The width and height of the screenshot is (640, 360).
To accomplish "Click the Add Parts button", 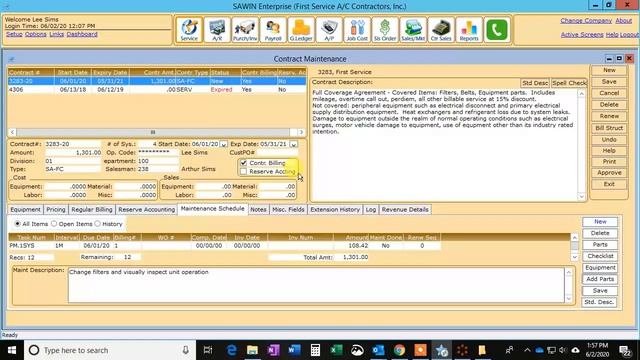I will 600,279.
